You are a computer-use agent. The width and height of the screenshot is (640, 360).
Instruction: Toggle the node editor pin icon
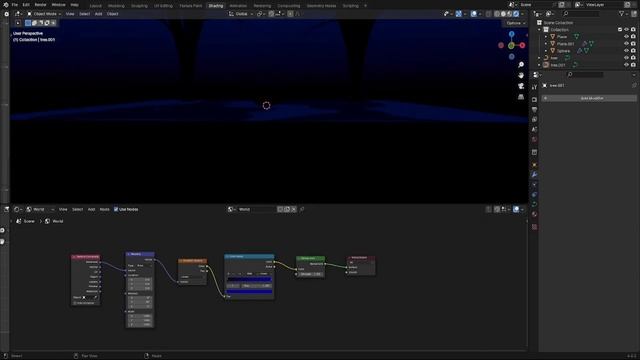tap(302, 209)
